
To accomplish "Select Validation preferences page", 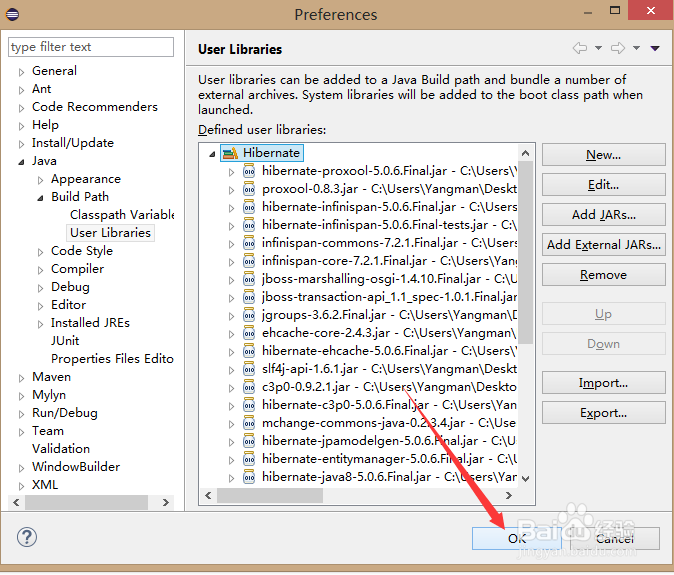I will click(61, 449).
